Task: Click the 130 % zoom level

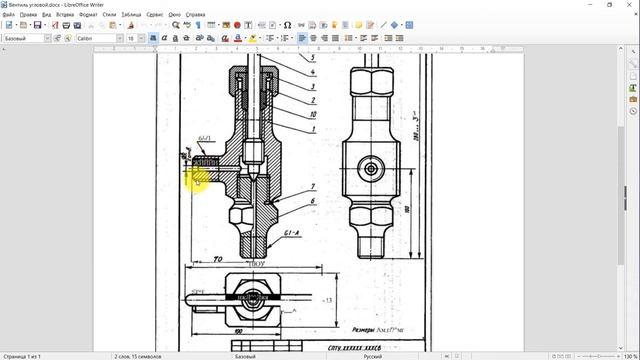Action: (630, 356)
